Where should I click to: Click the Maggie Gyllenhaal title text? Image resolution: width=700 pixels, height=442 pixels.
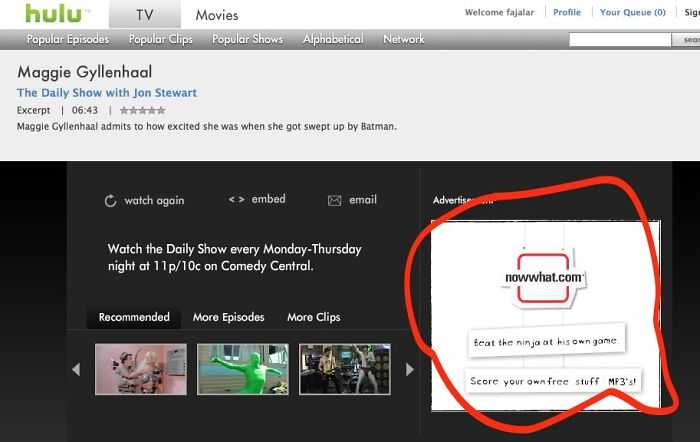[84, 72]
